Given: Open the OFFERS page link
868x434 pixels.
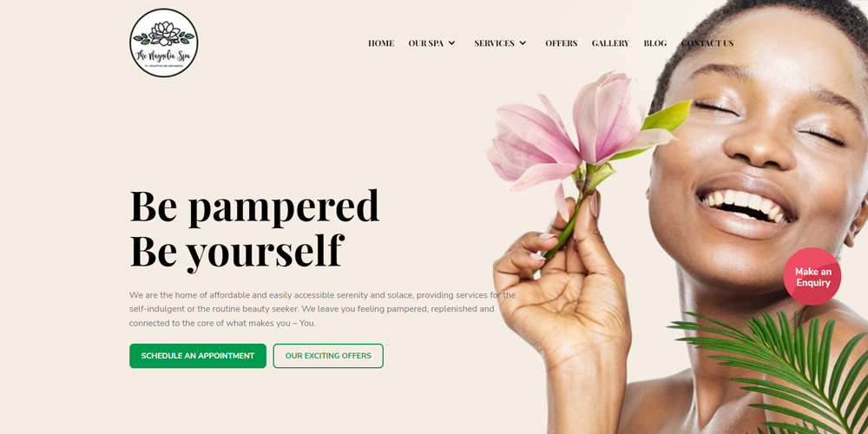Looking at the screenshot, I should [562, 43].
